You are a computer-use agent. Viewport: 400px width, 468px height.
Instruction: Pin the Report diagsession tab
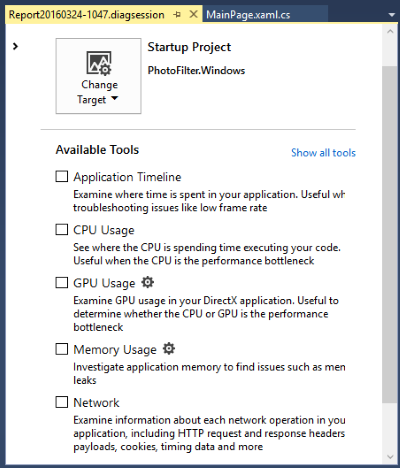pos(177,14)
